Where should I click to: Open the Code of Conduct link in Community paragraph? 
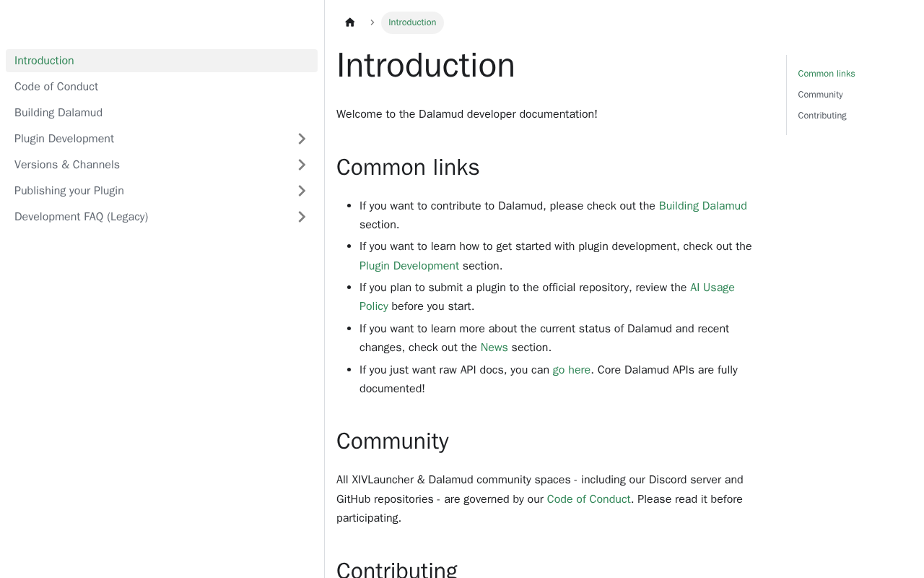pos(588,499)
